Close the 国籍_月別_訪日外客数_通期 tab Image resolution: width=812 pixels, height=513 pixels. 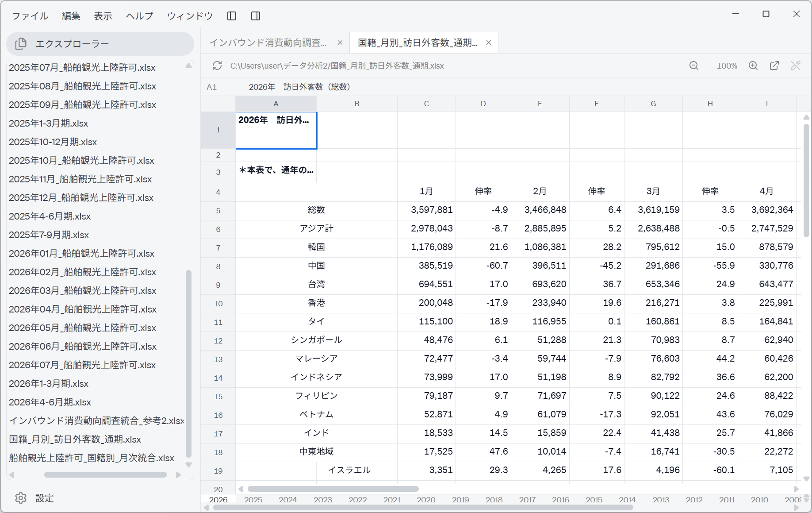(489, 42)
